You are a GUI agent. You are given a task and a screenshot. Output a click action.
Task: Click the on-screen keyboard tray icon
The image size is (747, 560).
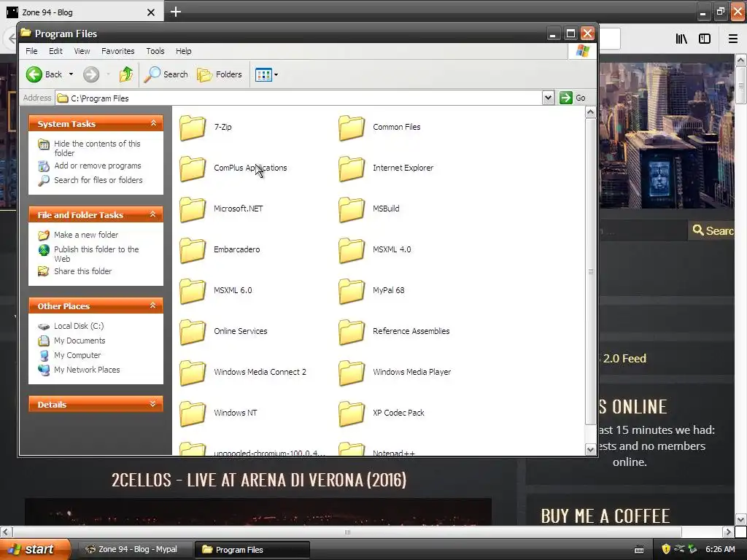click(x=639, y=550)
